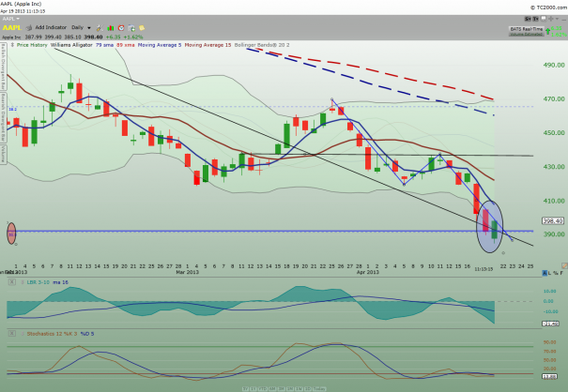Viewport: 568px width, 392px height.
Task: Open the Add Indicator menu
Action: pos(51,27)
